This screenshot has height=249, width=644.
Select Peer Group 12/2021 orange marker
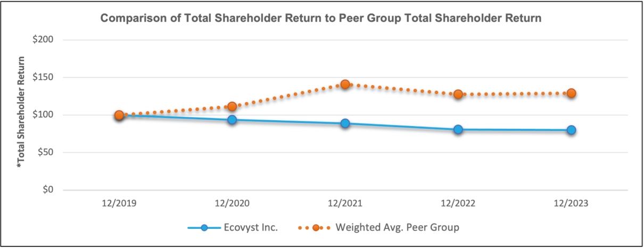345,84
